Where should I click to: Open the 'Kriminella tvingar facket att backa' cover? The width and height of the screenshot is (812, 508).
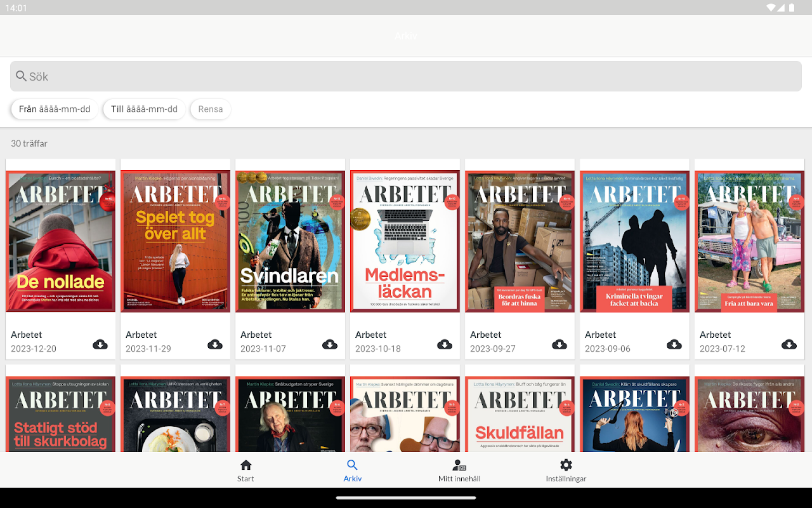point(635,241)
